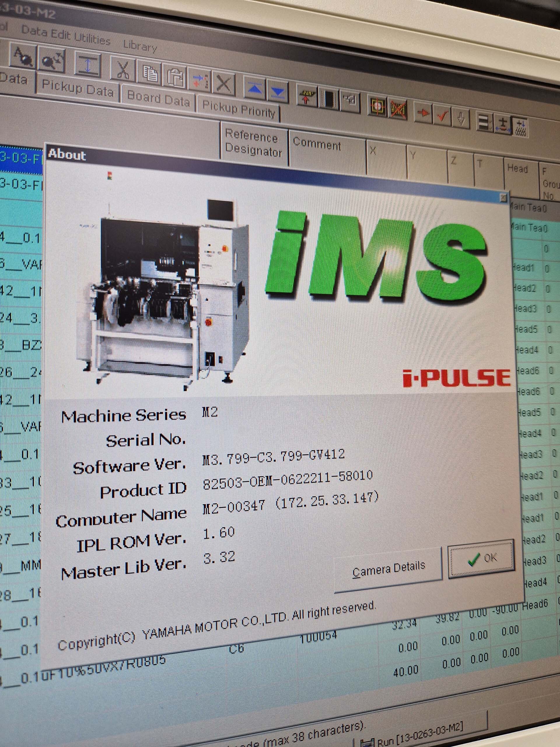
Task: Open the Library menu
Action: (x=140, y=45)
